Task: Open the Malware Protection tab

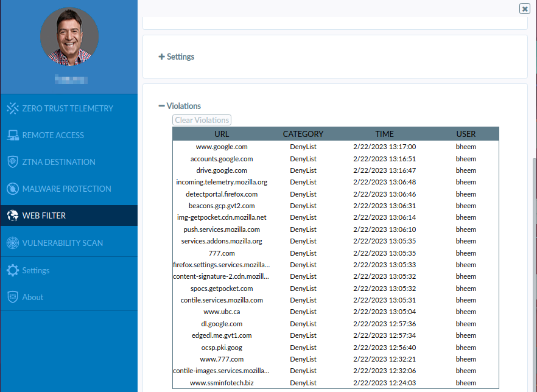Action: pos(67,189)
